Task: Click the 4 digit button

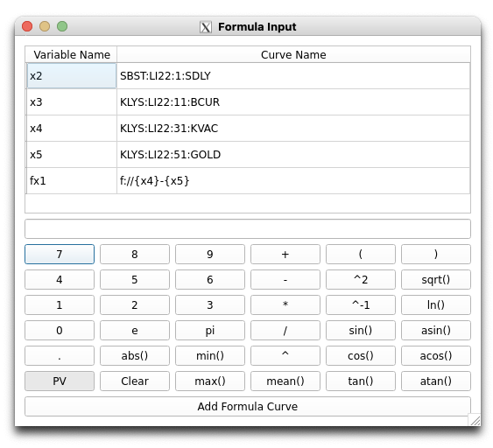Action: [x=60, y=280]
